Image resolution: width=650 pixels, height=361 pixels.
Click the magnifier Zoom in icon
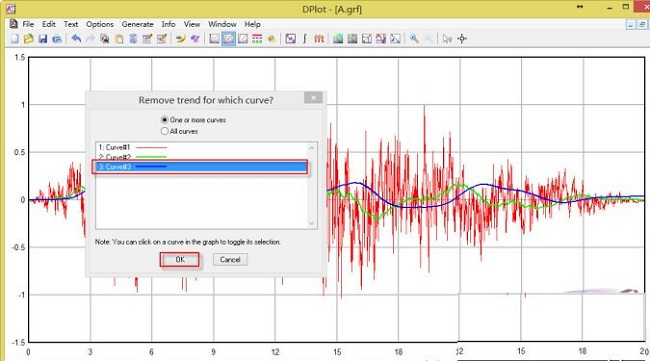414,39
